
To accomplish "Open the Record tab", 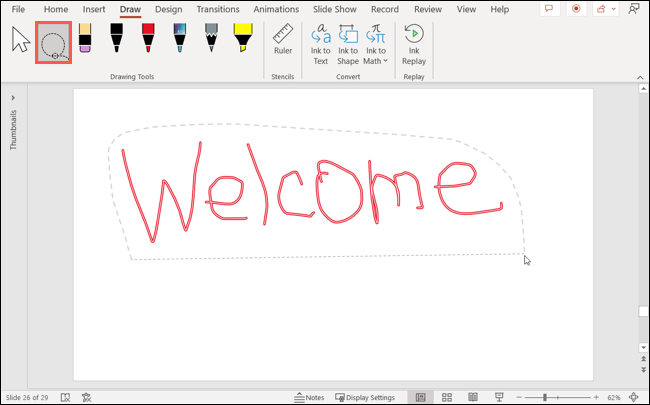I will tap(385, 9).
